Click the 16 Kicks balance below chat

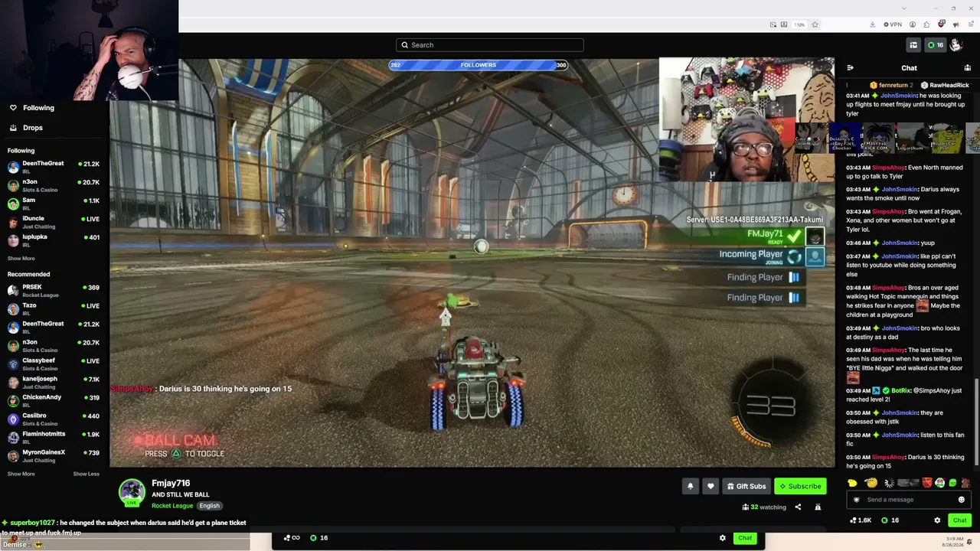891,520
